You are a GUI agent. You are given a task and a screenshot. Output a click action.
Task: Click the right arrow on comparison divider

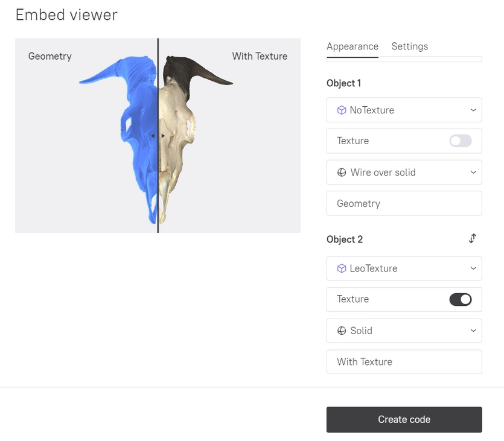(163, 136)
